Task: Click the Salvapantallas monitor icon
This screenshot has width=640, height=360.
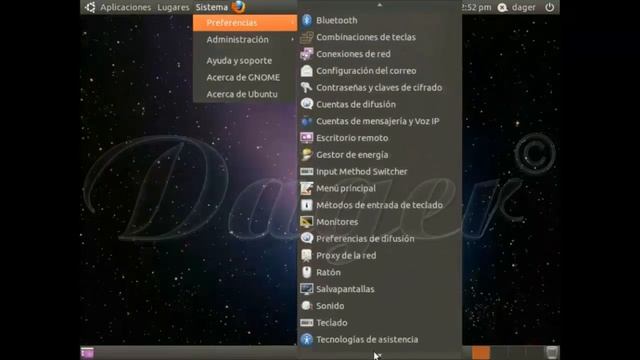Action: coord(307,289)
